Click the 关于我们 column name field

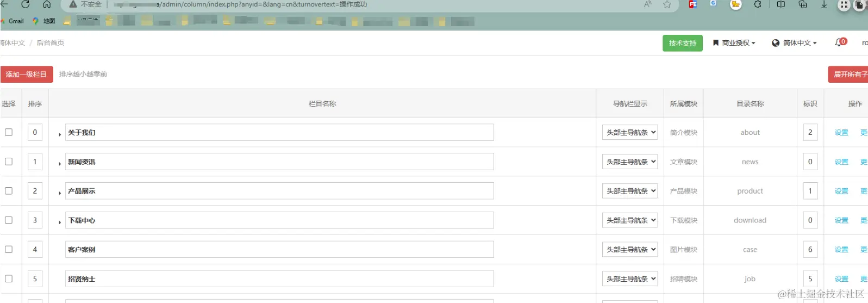[279, 132]
